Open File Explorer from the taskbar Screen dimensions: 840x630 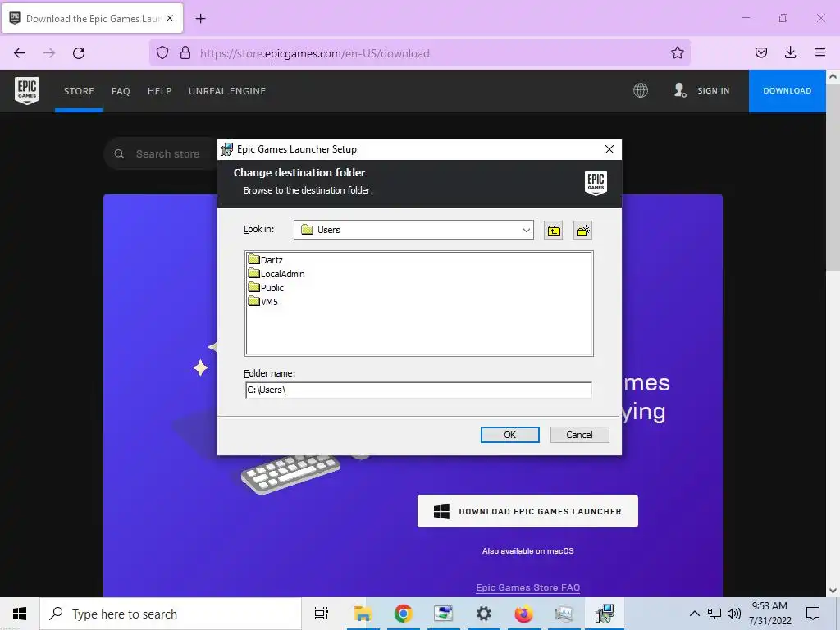[x=363, y=614]
